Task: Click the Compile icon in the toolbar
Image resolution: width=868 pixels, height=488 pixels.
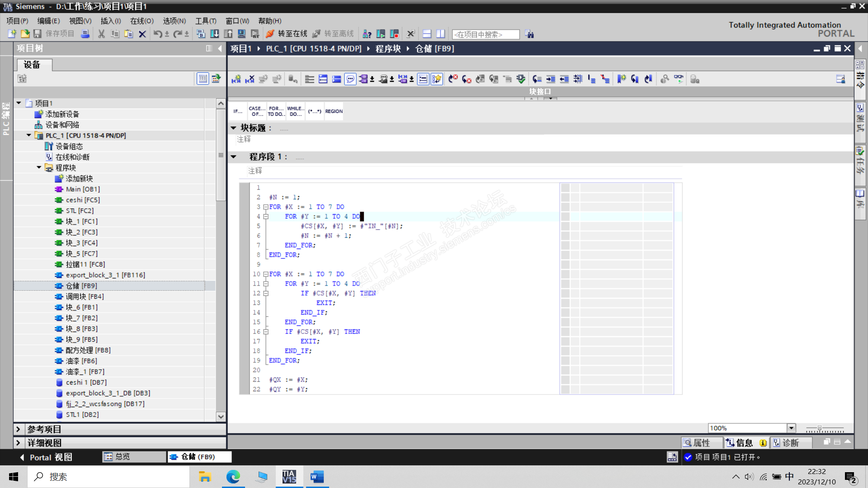Action: click(x=201, y=34)
